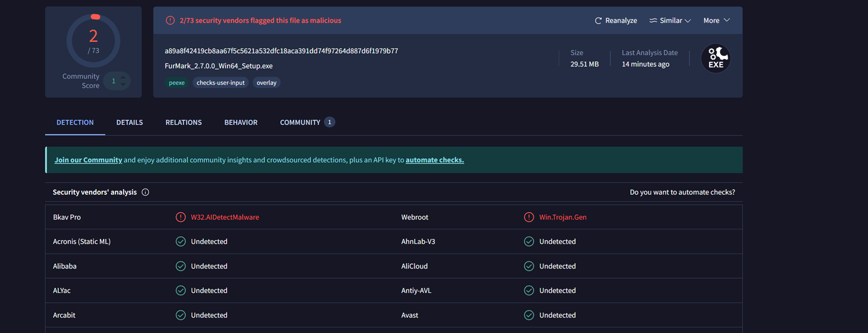This screenshot has width=868, height=333.
Task: Click the community score vote down arrow
Action: pos(123,84)
